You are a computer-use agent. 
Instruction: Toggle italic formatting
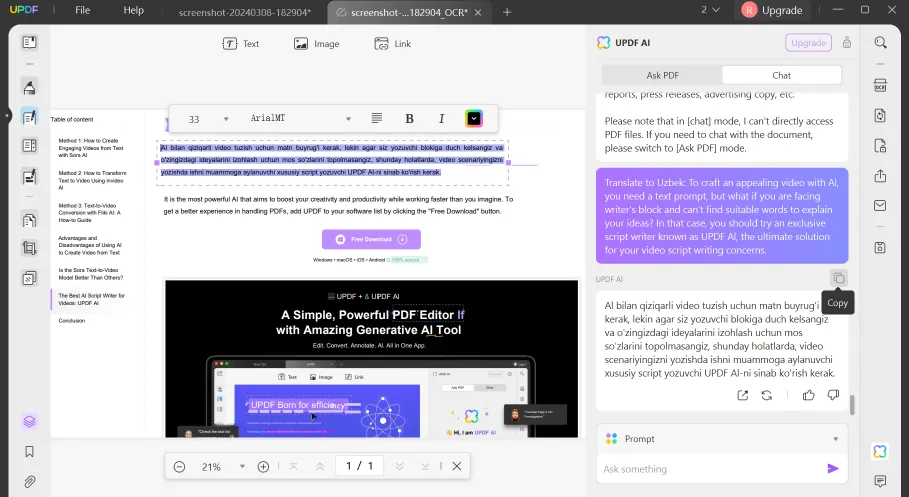point(441,118)
